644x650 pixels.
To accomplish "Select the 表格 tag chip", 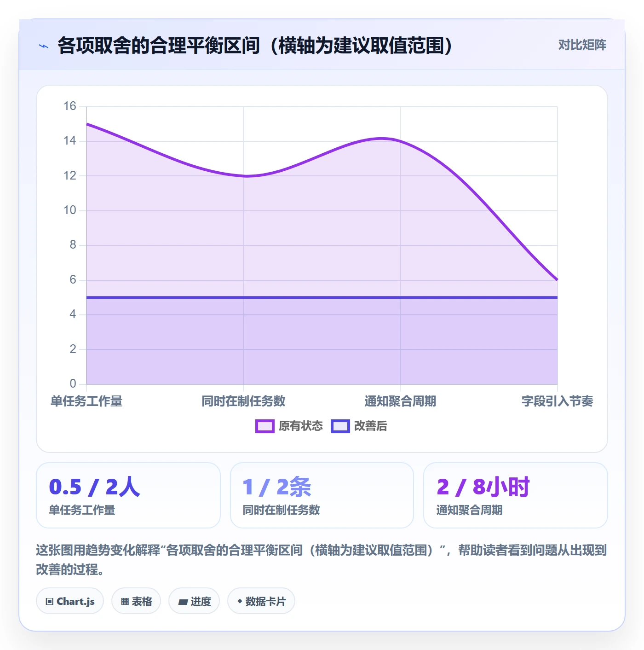I will [136, 601].
